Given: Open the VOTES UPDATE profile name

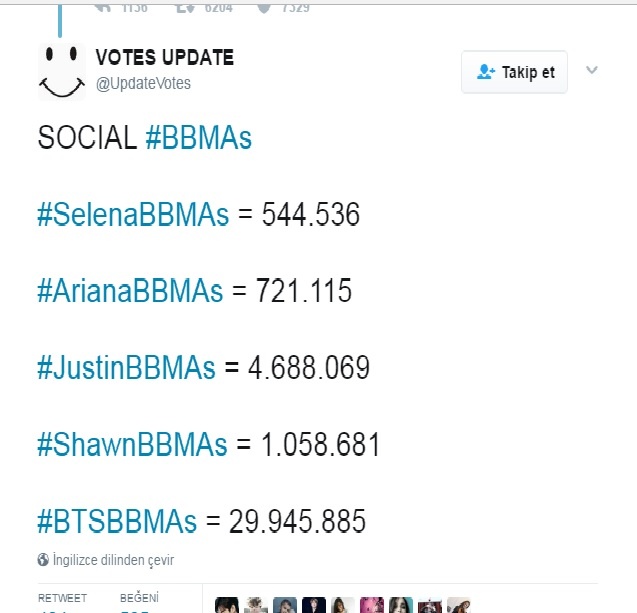Looking at the screenshot, I should [164, 58].
